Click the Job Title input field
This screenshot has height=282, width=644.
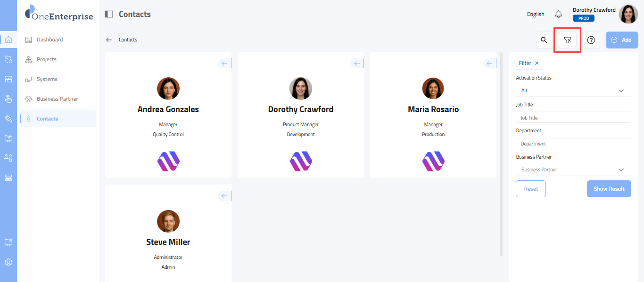[573, 118]
